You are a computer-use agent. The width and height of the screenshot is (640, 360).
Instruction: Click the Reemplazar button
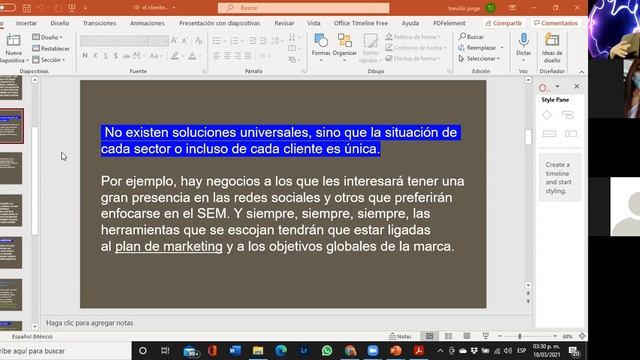tap(477, 48)
